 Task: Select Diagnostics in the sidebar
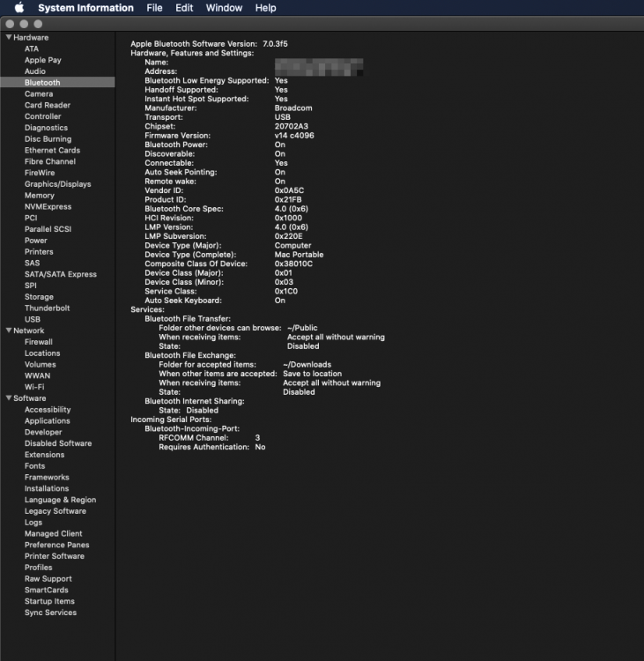coord(46,128)
